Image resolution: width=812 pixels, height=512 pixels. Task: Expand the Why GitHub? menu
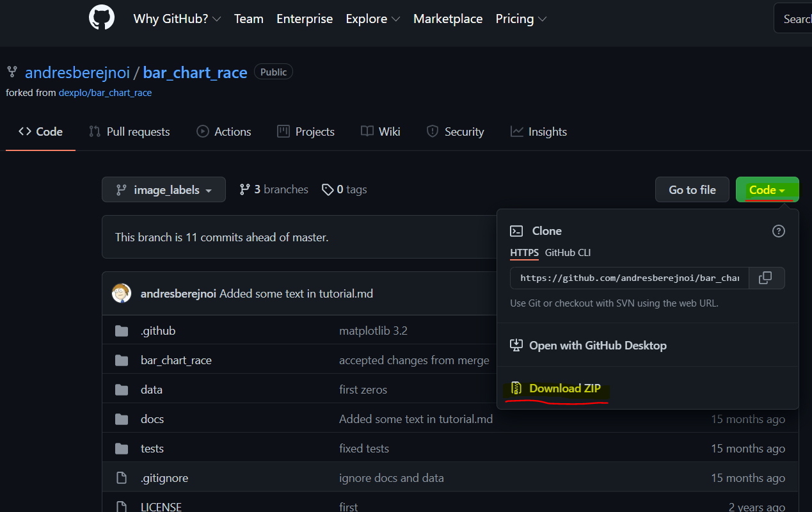177,19
